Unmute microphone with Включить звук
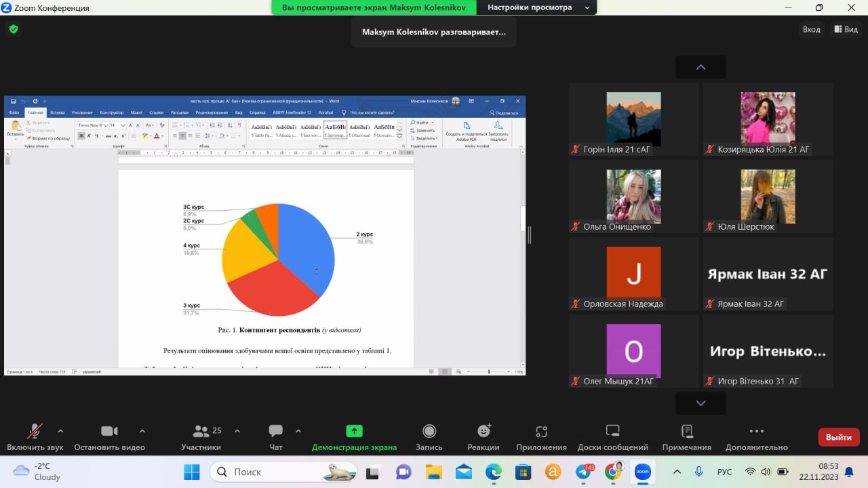Screen dimensions: 868x488 coord(35,437)
